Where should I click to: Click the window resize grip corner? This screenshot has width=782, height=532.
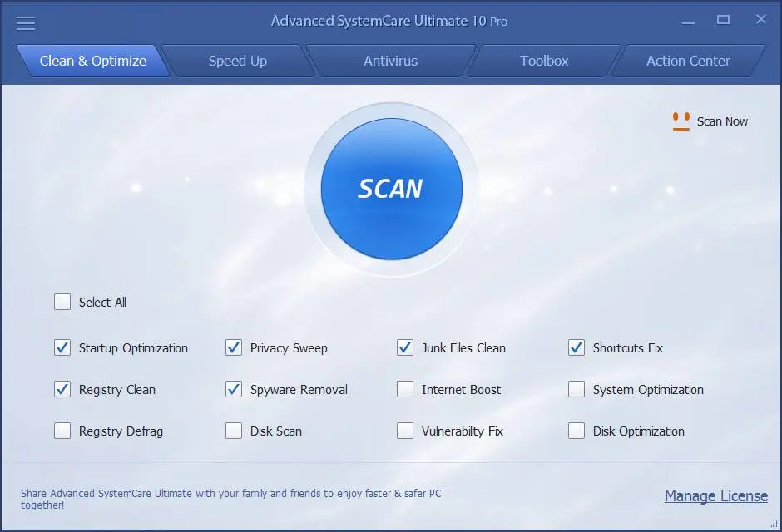click(774, 524)
